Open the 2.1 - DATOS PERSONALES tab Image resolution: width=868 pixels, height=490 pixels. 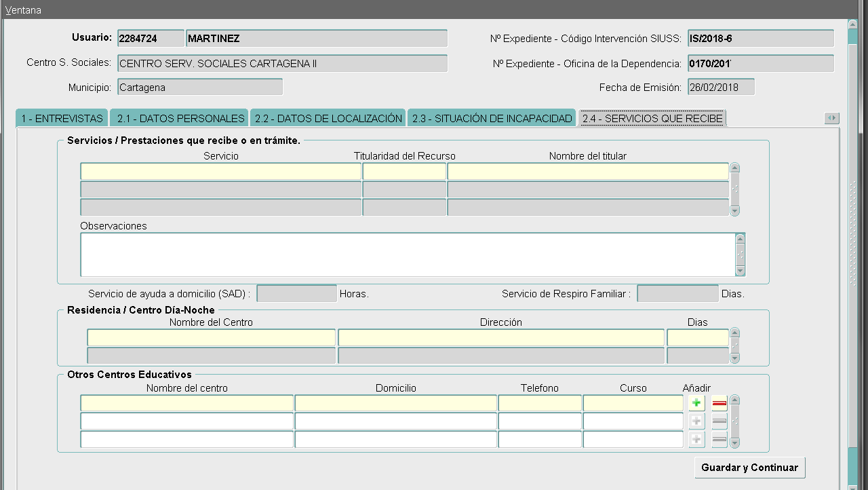180,119
